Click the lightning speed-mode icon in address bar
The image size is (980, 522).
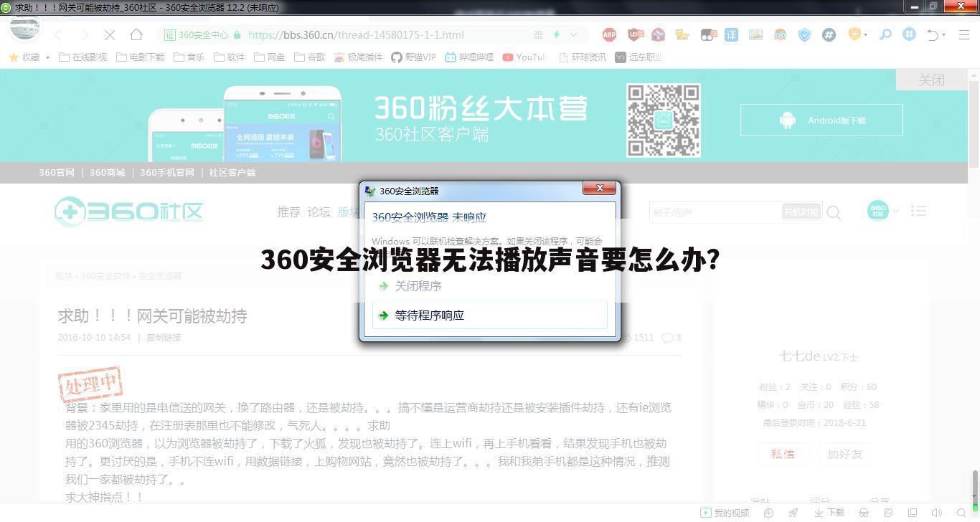coord(556,34)
